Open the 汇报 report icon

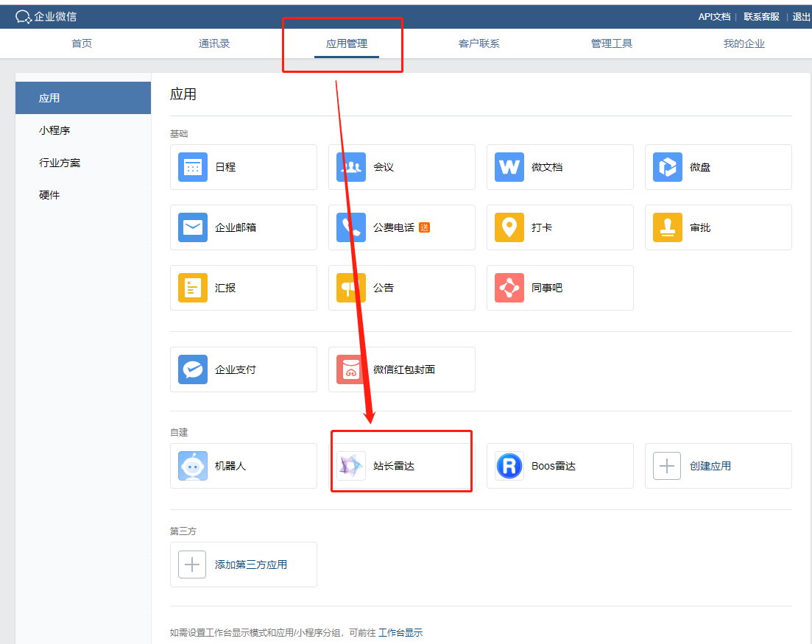point(193,288)
